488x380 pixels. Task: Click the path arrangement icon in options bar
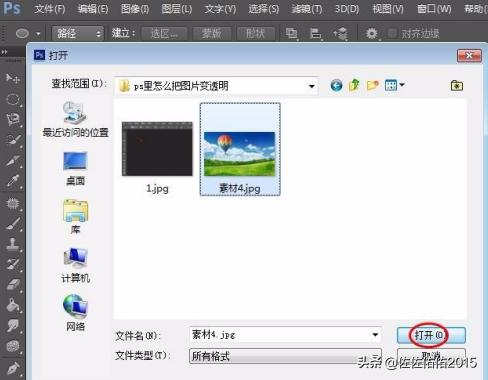[340, 34]
